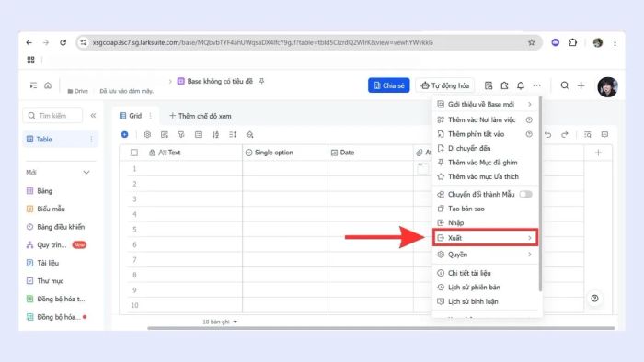Click Thêm chế độ xem

(201, 116)
